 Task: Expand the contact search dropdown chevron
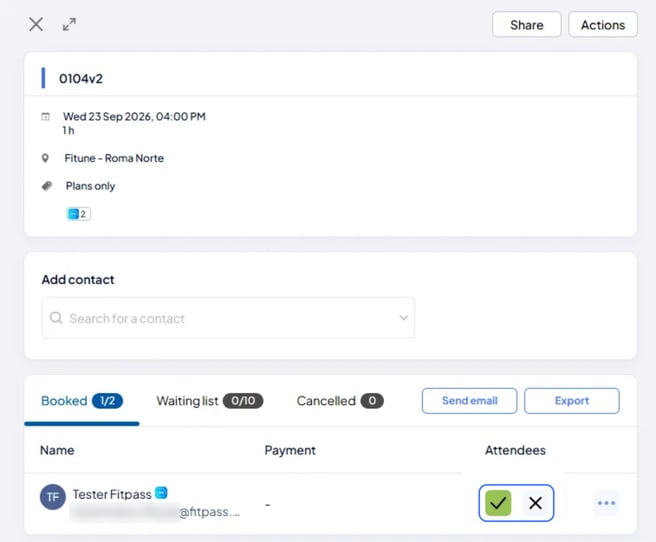(x=403, y=318)
